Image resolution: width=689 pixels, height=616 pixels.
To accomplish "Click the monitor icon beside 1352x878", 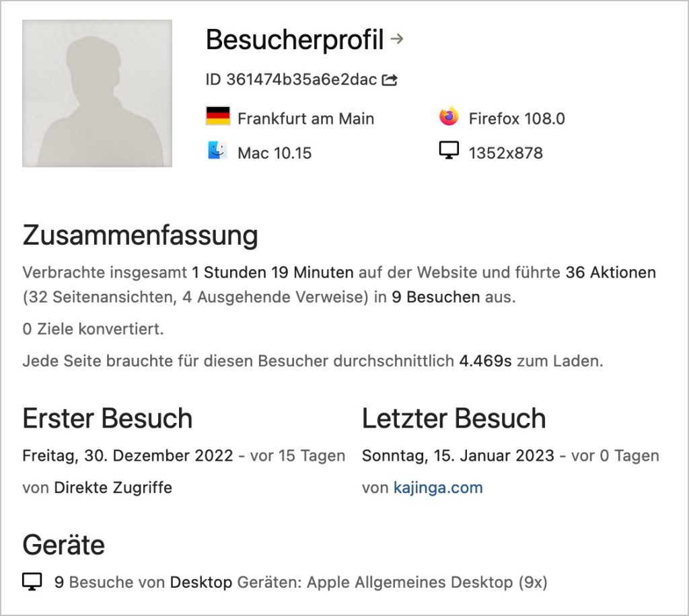I will coord(449,151).
